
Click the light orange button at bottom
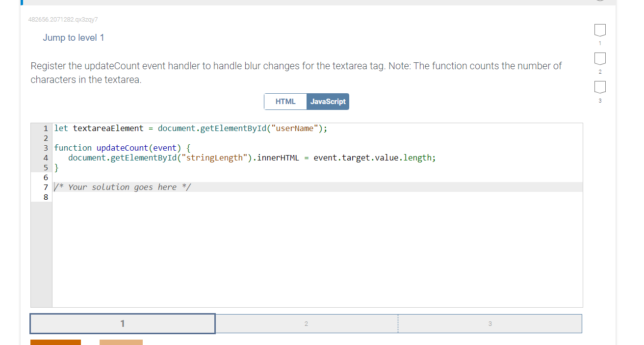pyautogui.click(x=121, y=343)
